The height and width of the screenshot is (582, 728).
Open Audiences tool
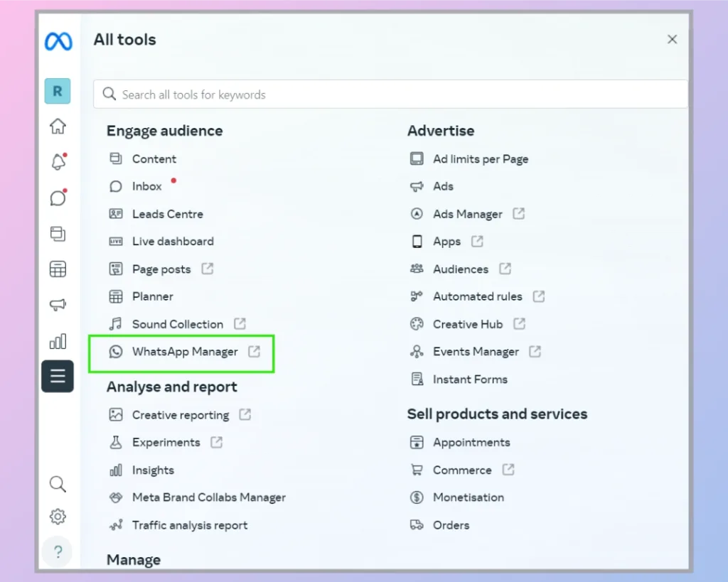point(461,269)
